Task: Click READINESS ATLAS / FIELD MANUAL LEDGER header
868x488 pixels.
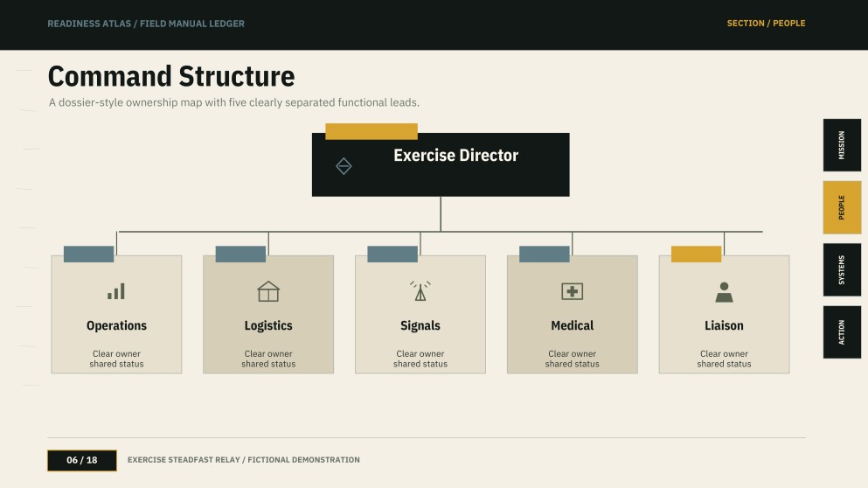Action: (146, 24)
